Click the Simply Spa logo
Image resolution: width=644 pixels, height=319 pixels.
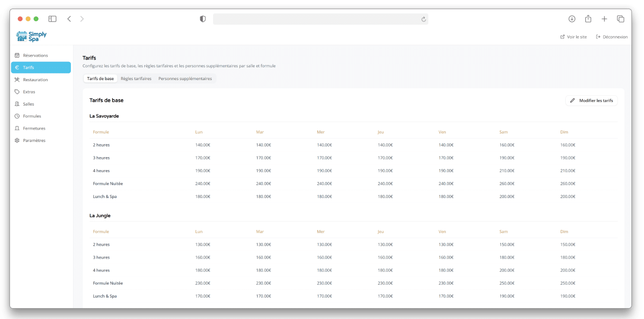(31, 37)
